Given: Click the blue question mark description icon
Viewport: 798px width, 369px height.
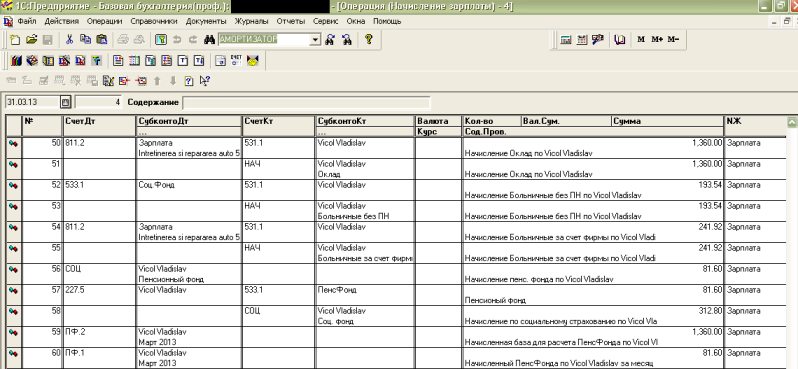Looking at the screenshot, I should (x=188, y=80).
